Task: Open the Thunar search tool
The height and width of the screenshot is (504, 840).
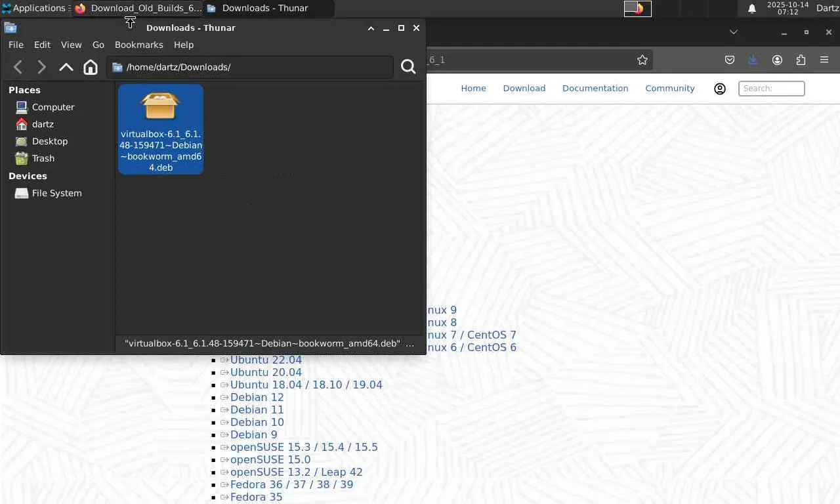Action: pos(408,67)
